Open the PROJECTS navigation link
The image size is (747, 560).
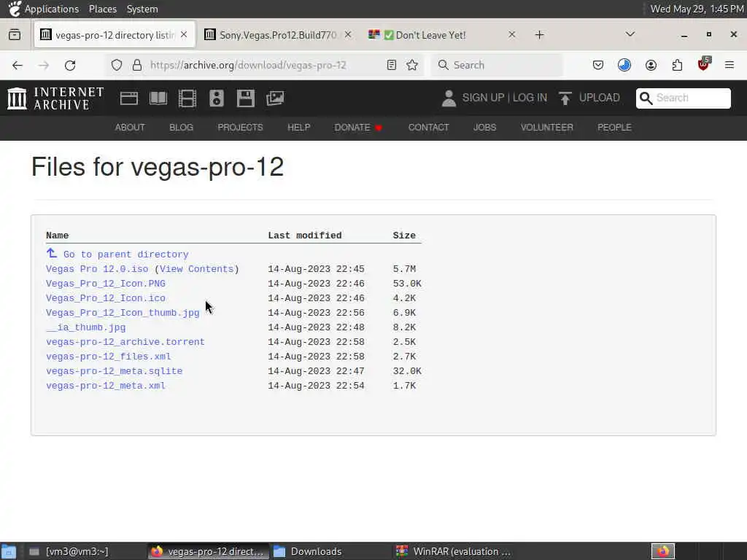240,127
